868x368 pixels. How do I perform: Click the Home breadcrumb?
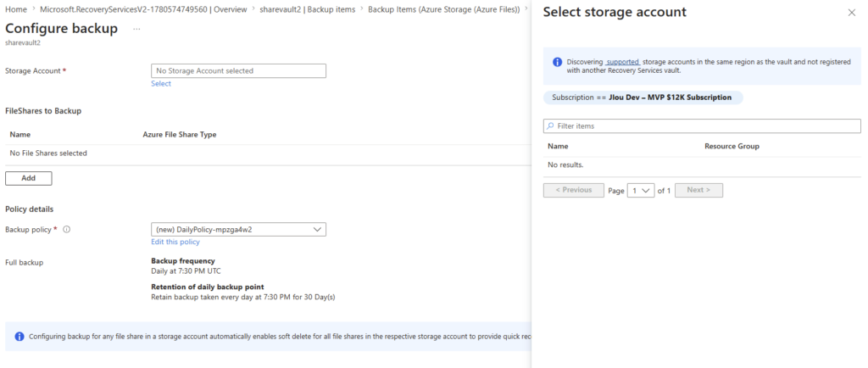click(x=15, y=9)
